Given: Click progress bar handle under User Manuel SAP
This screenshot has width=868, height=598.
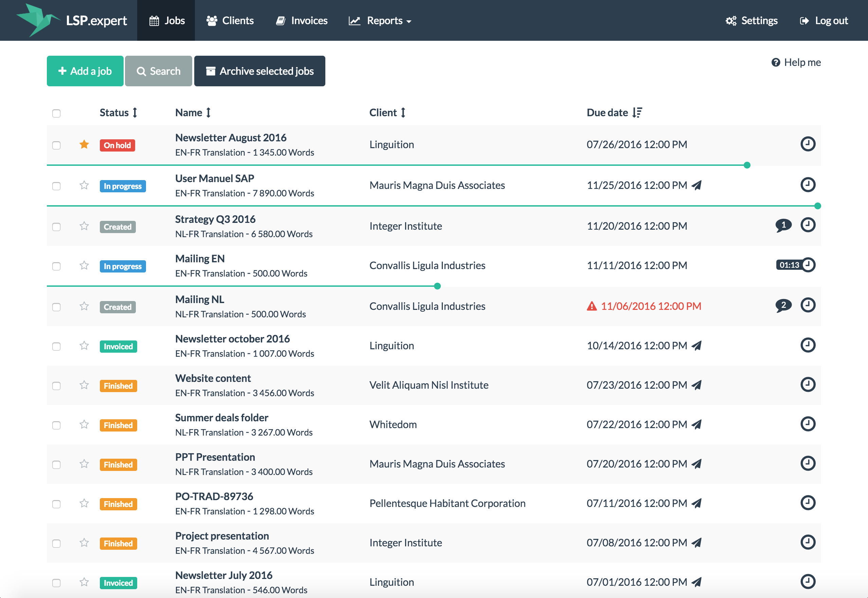Looking at the screenshot, I should 817,206.
